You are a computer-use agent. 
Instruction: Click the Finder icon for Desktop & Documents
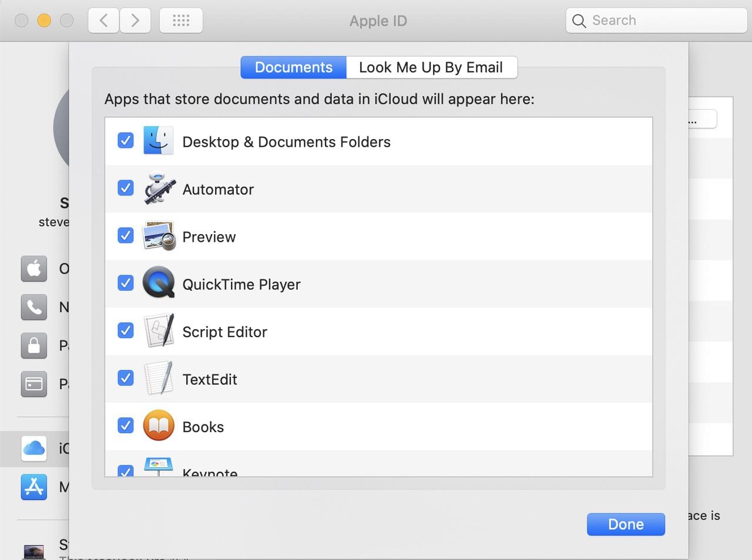(x=159, y=141)
